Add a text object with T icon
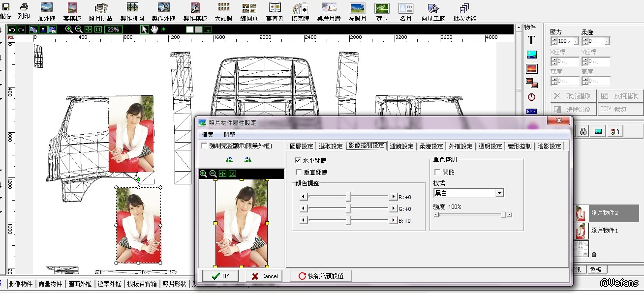Screen dimensions: 644x293 tap(531, 40)
